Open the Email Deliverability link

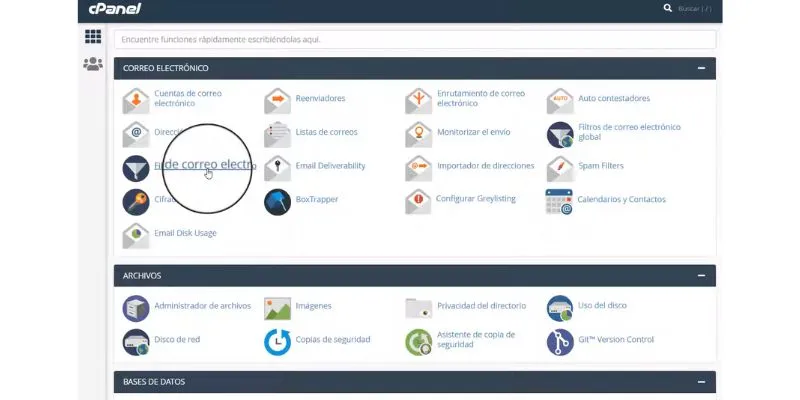click(331, 166)
